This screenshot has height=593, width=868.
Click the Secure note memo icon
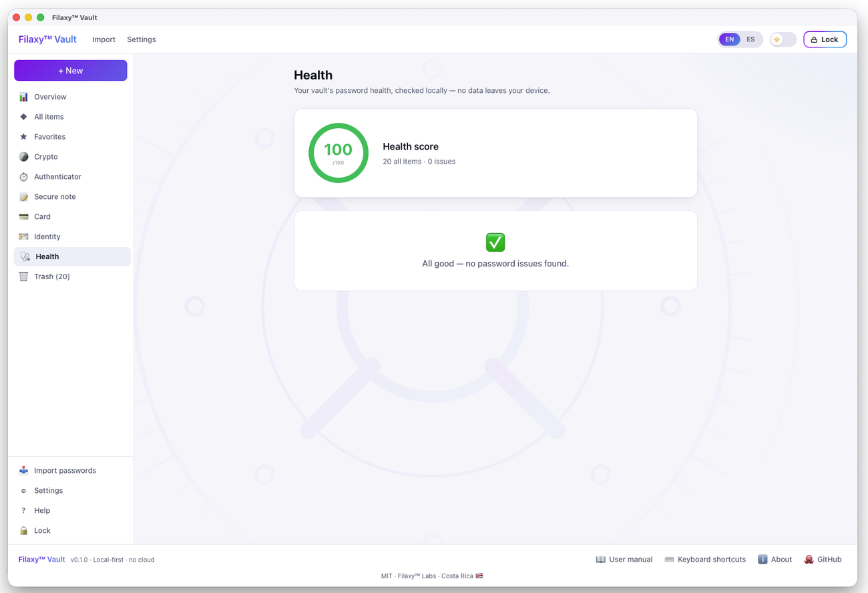pyautogui.click(x=23, y=197)
